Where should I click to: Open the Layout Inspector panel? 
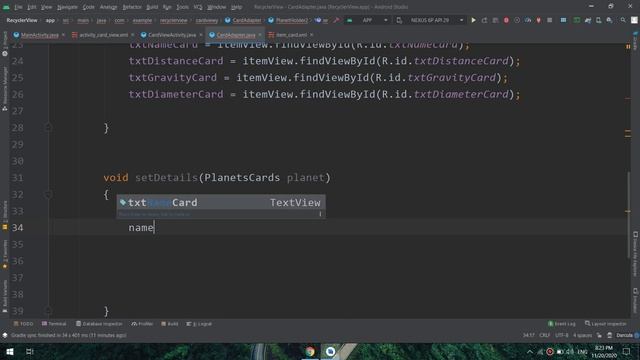point(605,324)
